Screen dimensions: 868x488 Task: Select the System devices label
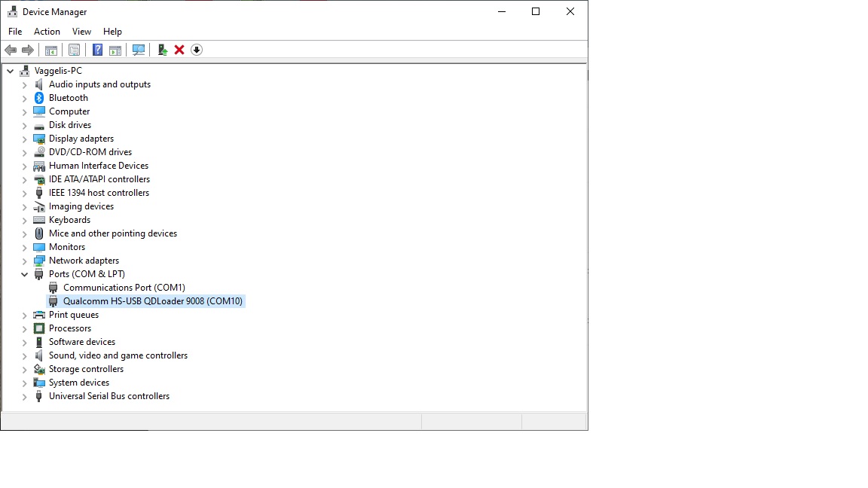79,383
